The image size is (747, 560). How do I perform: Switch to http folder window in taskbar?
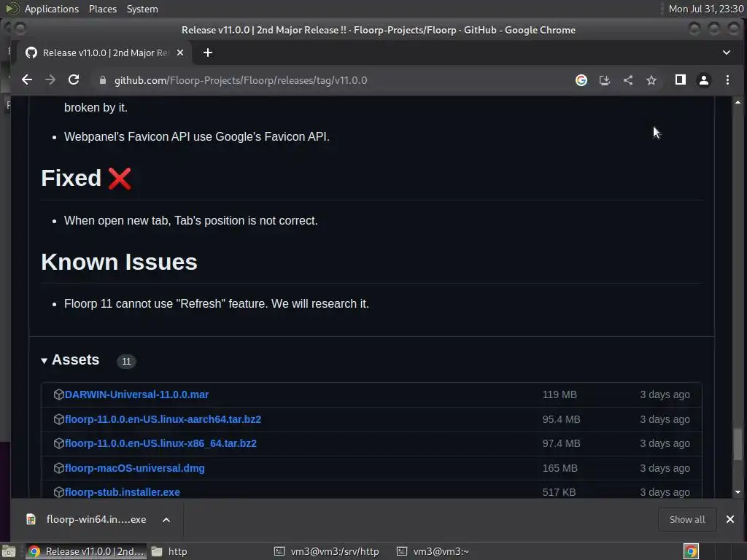pyautogui.click(x=169, y=551)
